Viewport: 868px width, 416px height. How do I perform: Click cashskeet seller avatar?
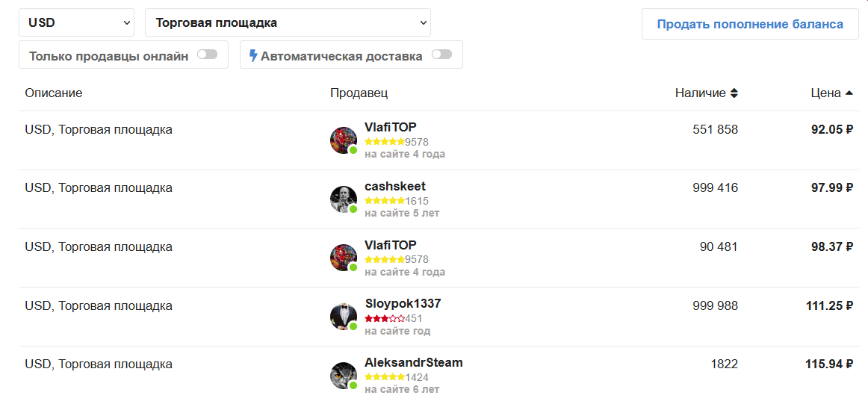pyautogui.click(x=344, y=199)
